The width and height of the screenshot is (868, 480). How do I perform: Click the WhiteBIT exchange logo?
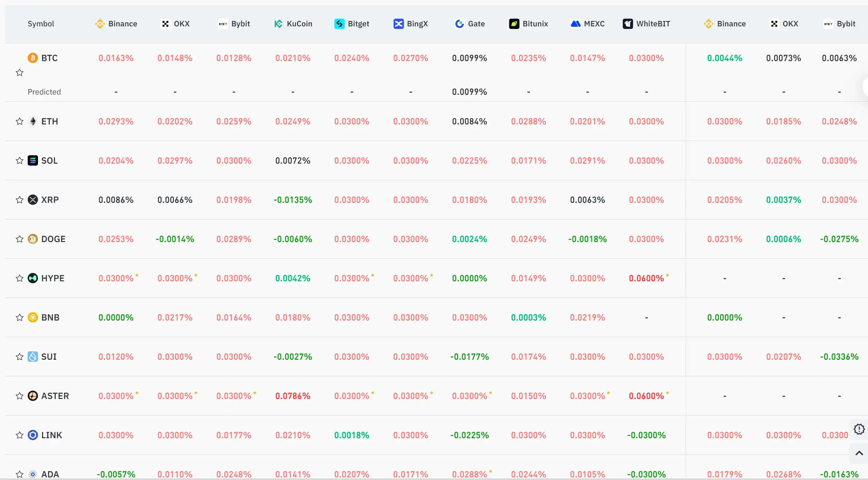[x=628, y=24]
